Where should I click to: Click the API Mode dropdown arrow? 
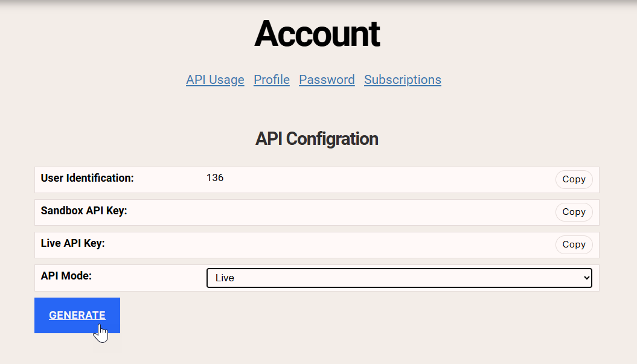coord(586,278)
